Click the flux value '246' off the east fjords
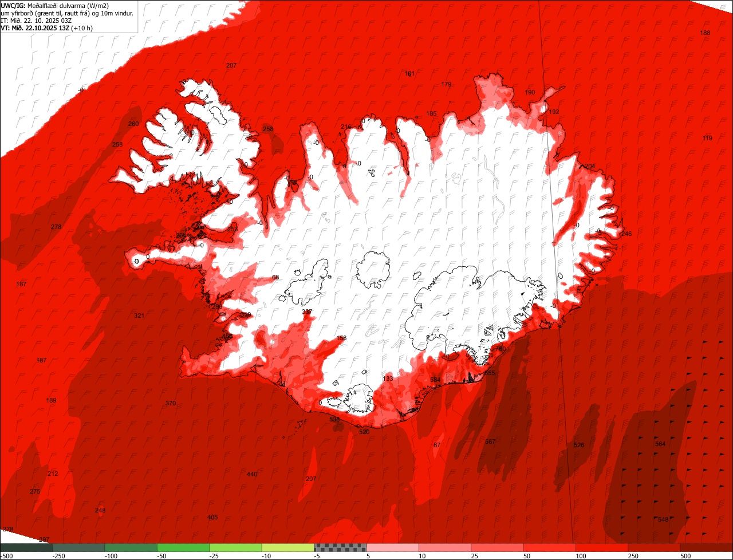Viewport: 733px width, 560px height. [626, 234]
